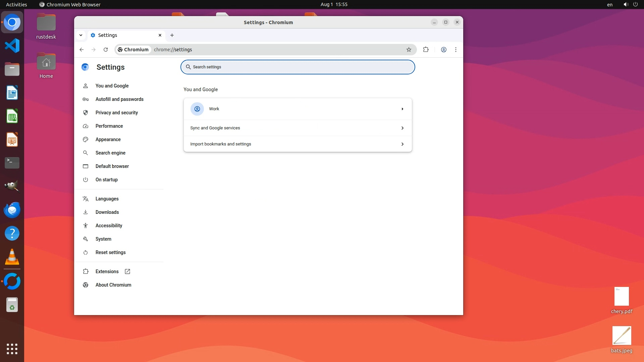Click the Chromium site info chip
644x362 pixels.
pyautogui.click(x=133, y=50)
